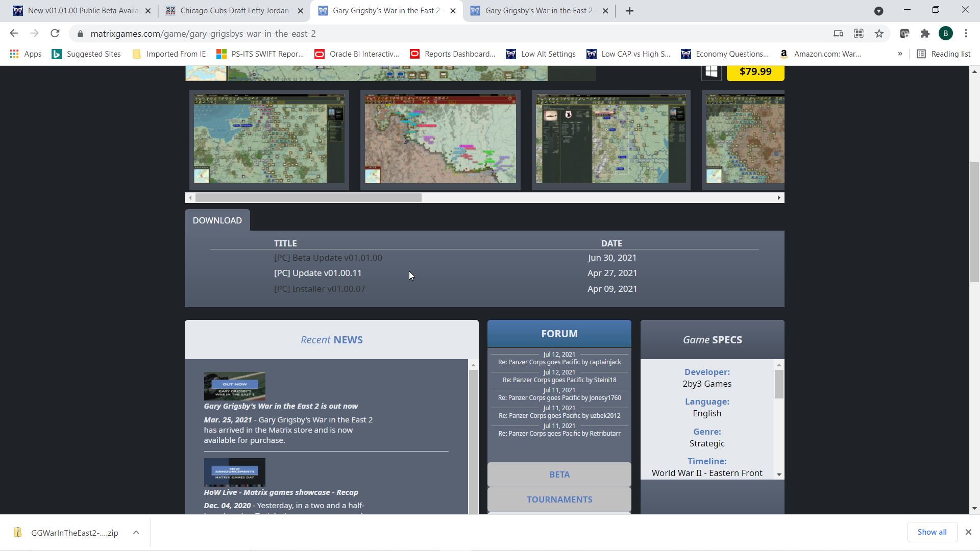Open the tab search dropdown arrow
Screen dimensions: 980x551
(x=878, y=11)
